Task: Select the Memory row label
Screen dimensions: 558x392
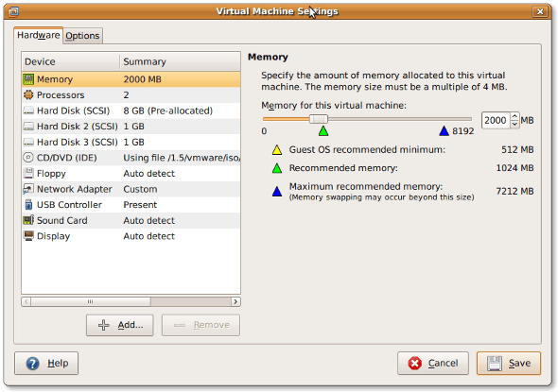Action: coord(55,79)
